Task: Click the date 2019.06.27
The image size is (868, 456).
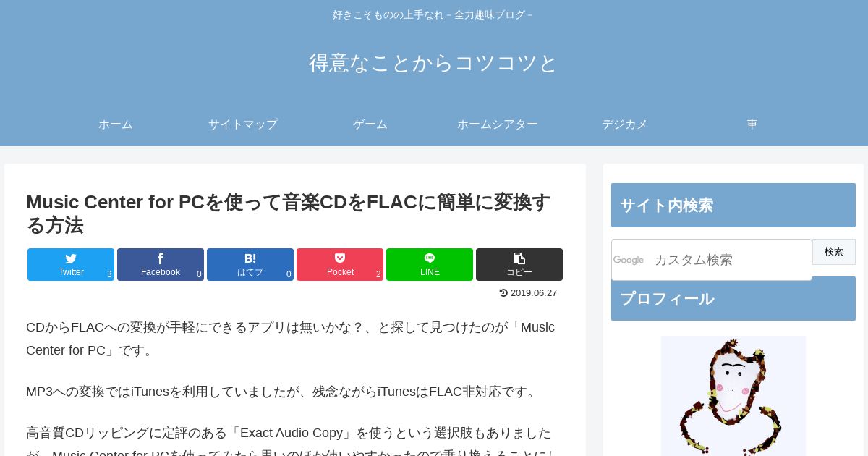Action: [534, 293]
